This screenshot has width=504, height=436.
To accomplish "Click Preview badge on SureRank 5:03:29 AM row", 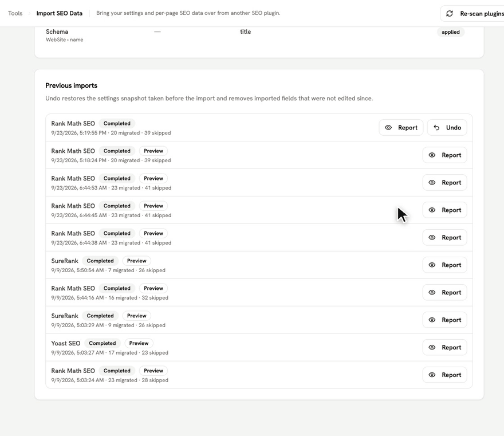I will pos(137,316).
